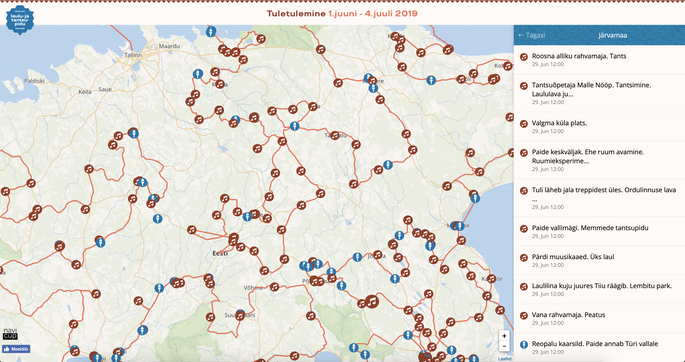Open the navicup logo link
This screenshot has width=685, height=362.
(10, 333)
